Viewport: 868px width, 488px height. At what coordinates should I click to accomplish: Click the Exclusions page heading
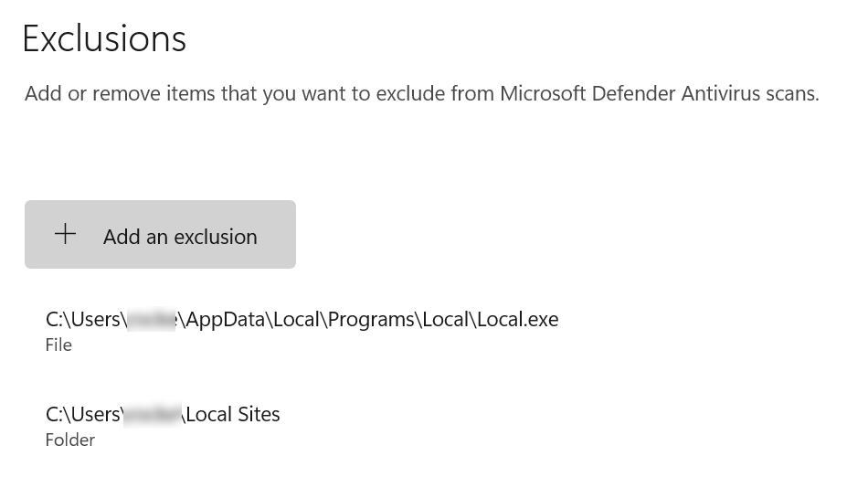click(x=104, y=38)
